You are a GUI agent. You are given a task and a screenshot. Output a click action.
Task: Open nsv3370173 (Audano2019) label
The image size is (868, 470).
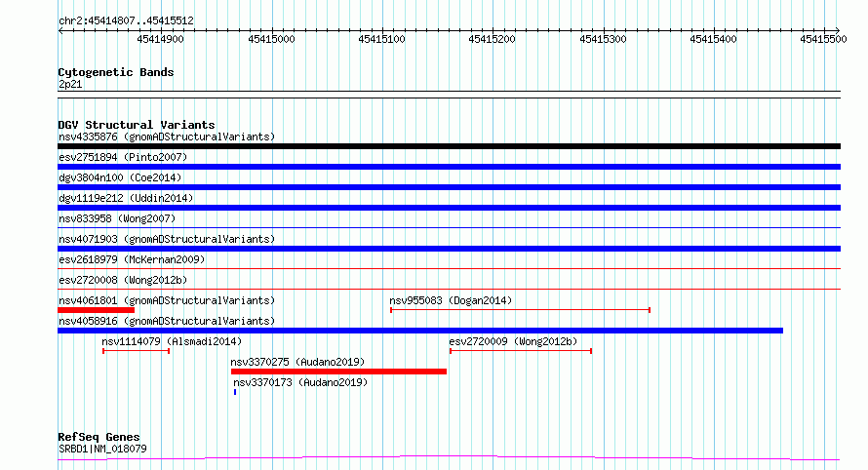pyautogui.click(x=300, y=382)
